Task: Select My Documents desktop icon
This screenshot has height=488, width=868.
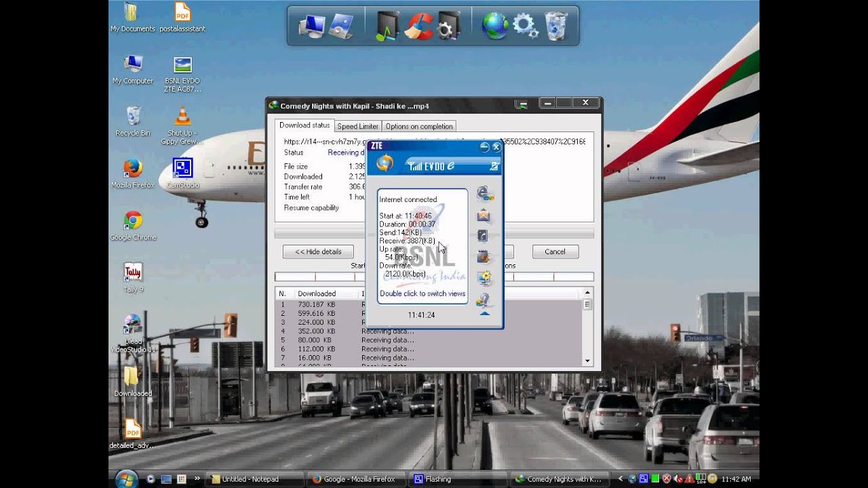Action: [133, 18]
